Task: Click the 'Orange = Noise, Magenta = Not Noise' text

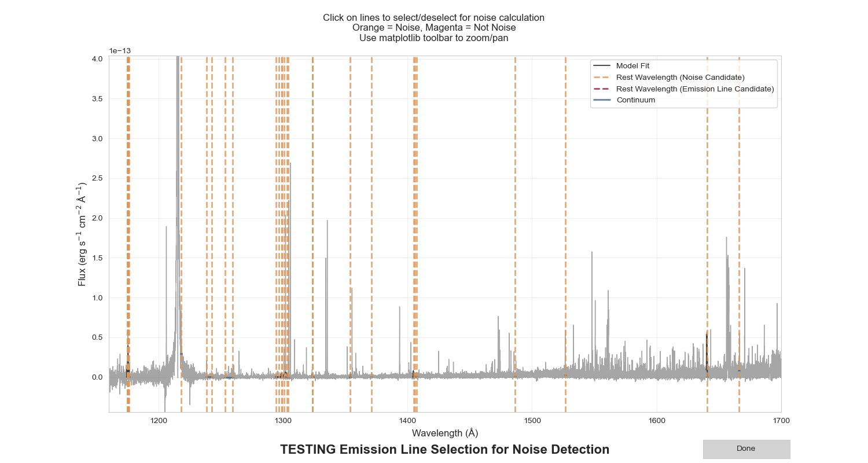Action: (x=433, y=28)
